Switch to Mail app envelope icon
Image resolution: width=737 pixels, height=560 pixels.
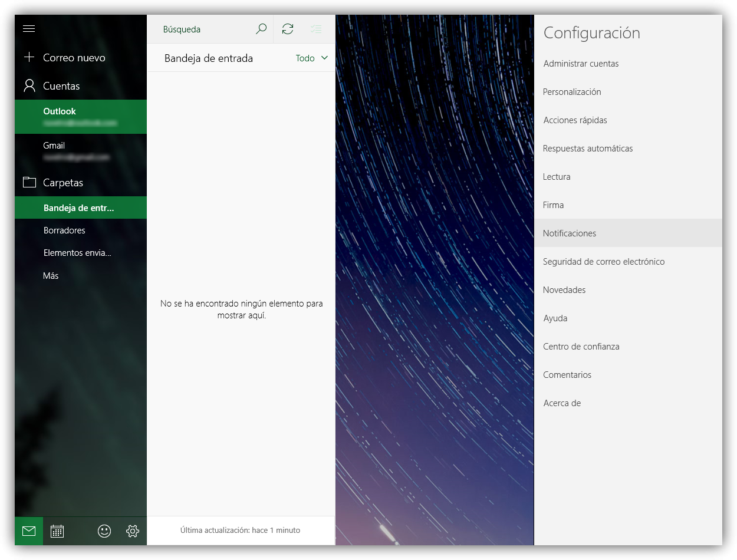tap(29, 531)
